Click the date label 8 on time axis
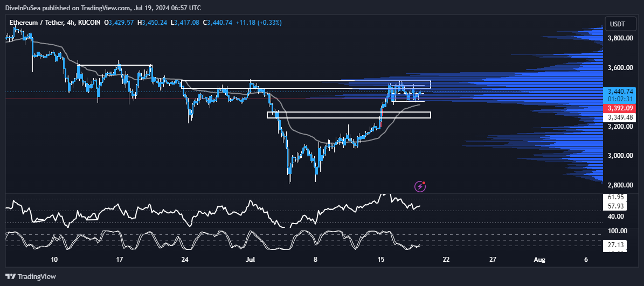 coord(315,259)
